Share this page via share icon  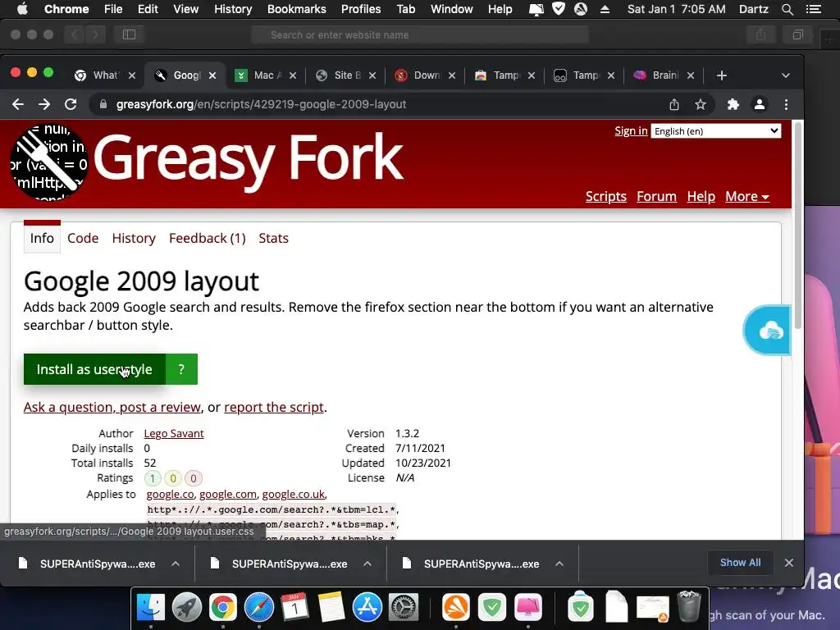(x=674, y=104)
